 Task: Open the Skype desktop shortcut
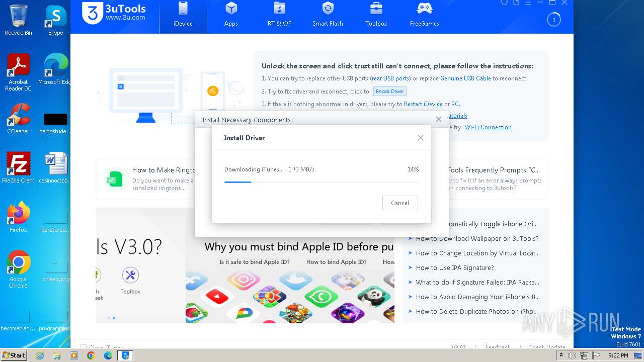coord(55,20)
